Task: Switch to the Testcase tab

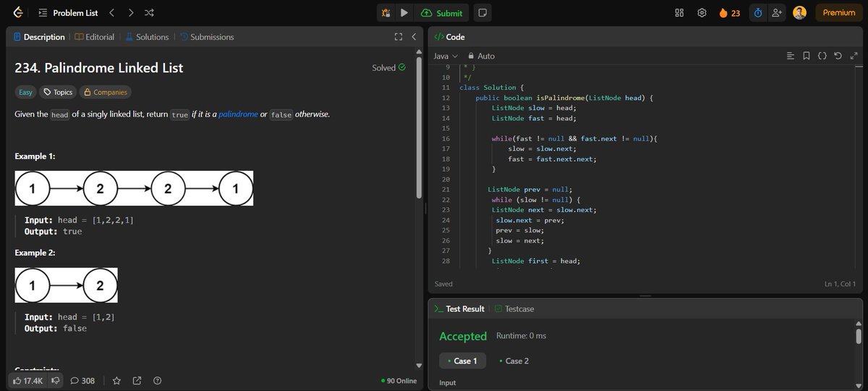Action: tap(514, 308)
